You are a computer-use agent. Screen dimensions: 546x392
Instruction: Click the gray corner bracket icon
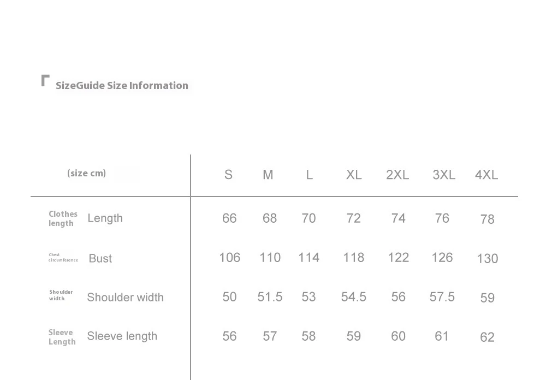coord(45,80)
